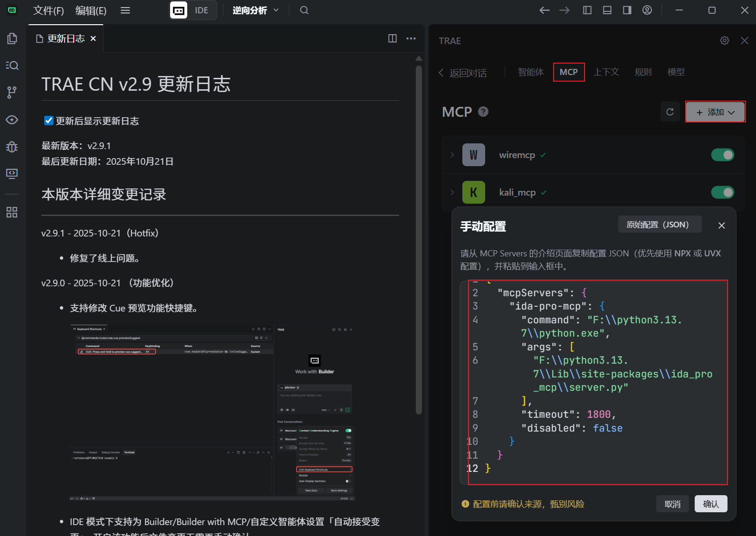The height and width of the screenshot is (536, 756).
Task: Close the manual configuration dialog
Action: [722, 226]
